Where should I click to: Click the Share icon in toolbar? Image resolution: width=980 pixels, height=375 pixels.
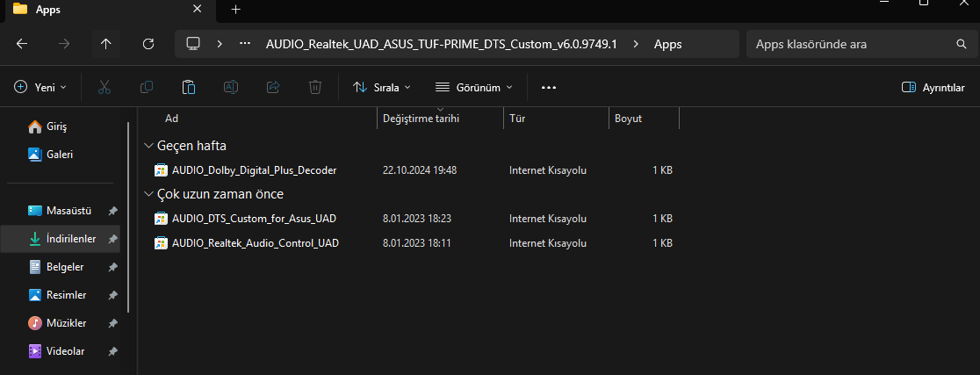[x=273, y=87]
